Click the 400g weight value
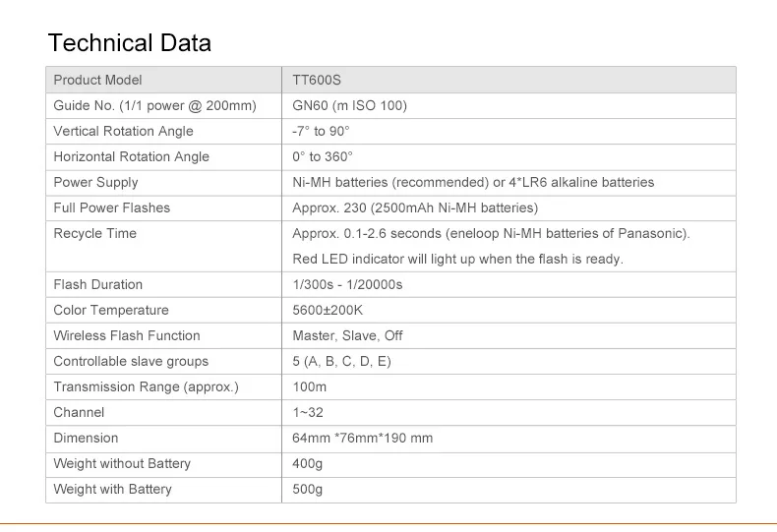 (x=307, y=463)
